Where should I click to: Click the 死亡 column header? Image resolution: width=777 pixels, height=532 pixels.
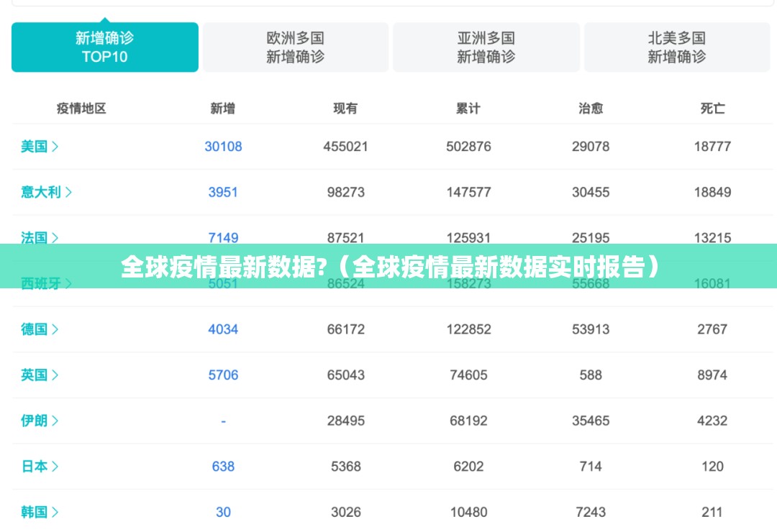point(712,109)
